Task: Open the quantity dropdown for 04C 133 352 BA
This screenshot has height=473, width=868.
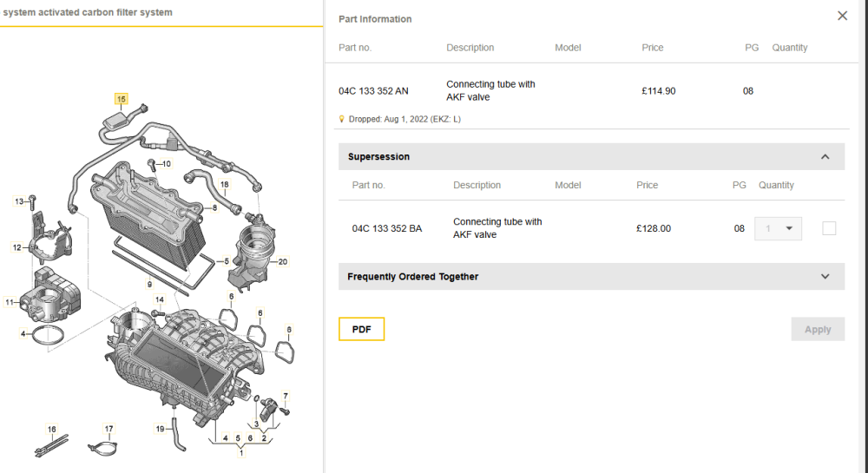Action: pos(778,228)
